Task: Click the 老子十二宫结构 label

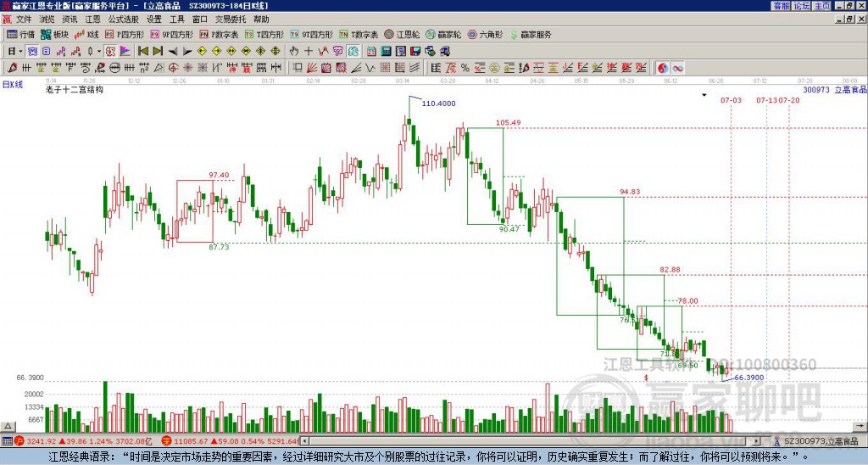Action: pos(75,89)
